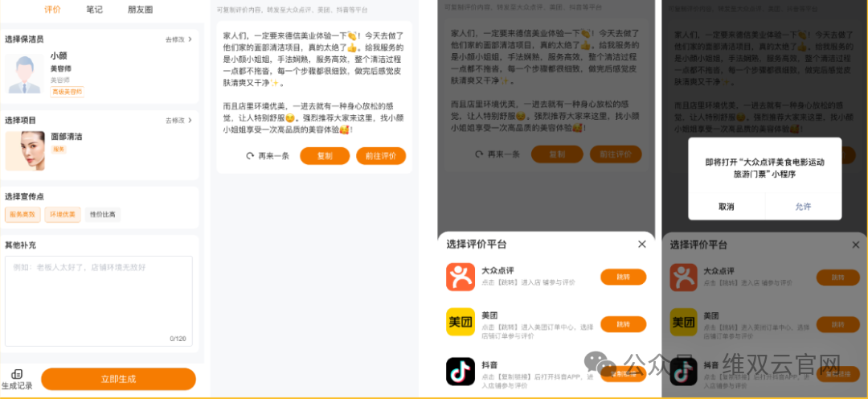Tap the 面部清洁 project name
The width and height of the screenshot is (868, 399).
[x=67, y=136]
